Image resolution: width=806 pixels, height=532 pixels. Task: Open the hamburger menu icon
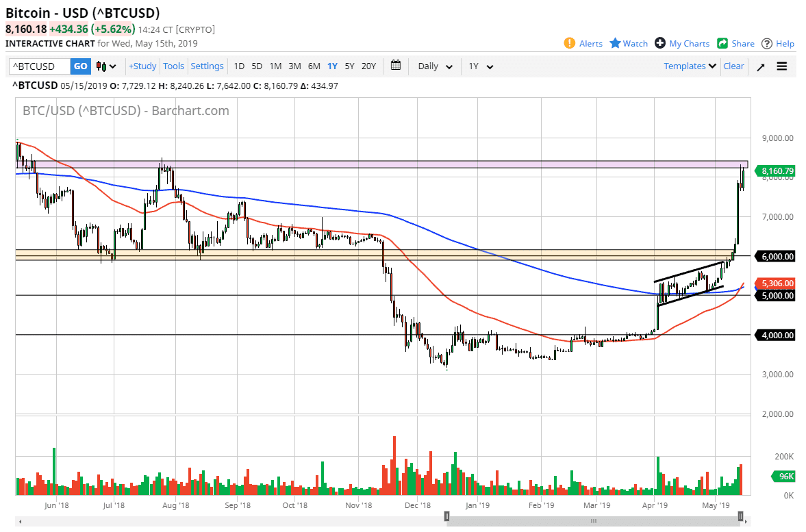(x=782, y=66)
